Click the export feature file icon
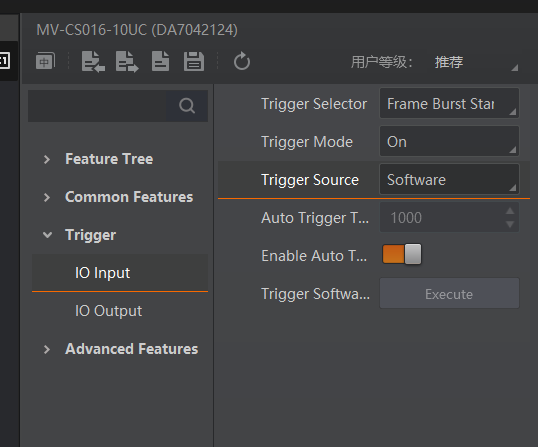Screen dimensions: 538x447 click(127, 62)
